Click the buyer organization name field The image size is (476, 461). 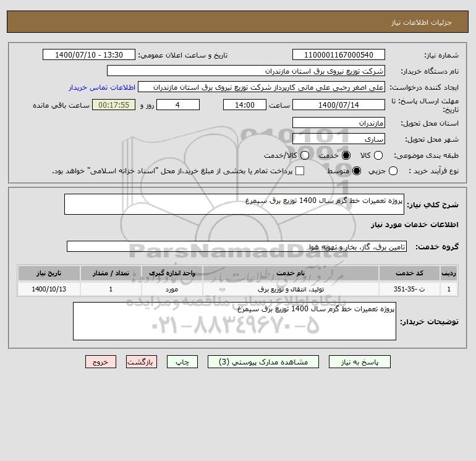click(246, 71)
